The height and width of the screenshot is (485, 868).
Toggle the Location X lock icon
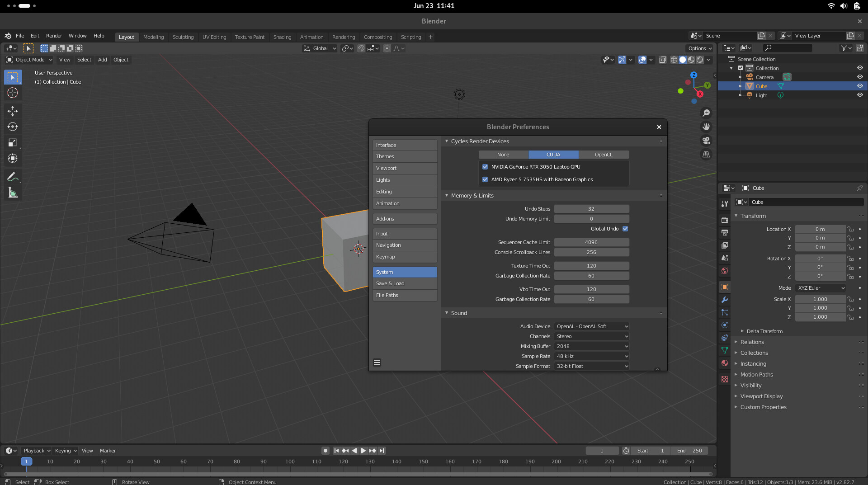[x=850, y=229]
